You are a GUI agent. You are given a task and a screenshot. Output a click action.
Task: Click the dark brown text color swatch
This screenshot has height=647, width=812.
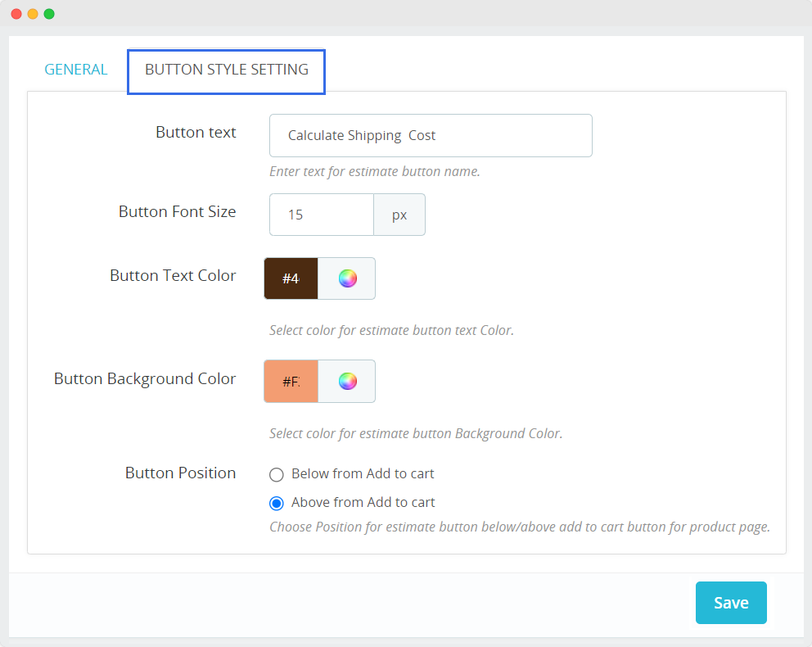[291, 278]
